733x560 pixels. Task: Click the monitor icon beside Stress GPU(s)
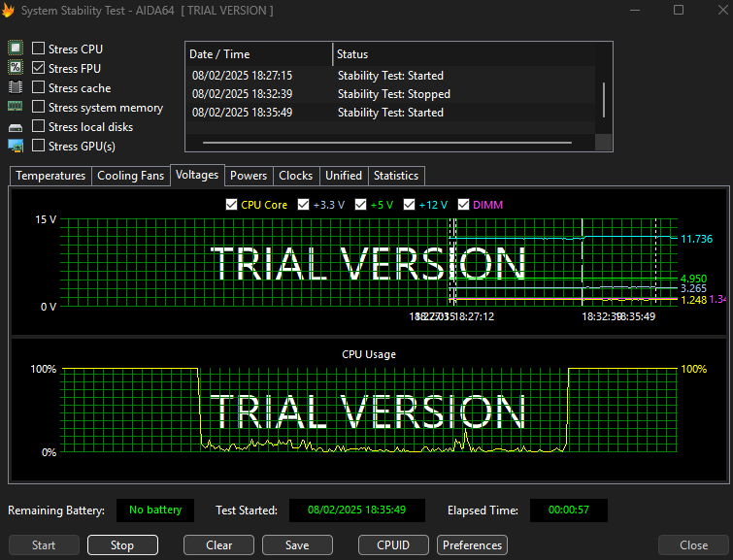tap(16, 147)
